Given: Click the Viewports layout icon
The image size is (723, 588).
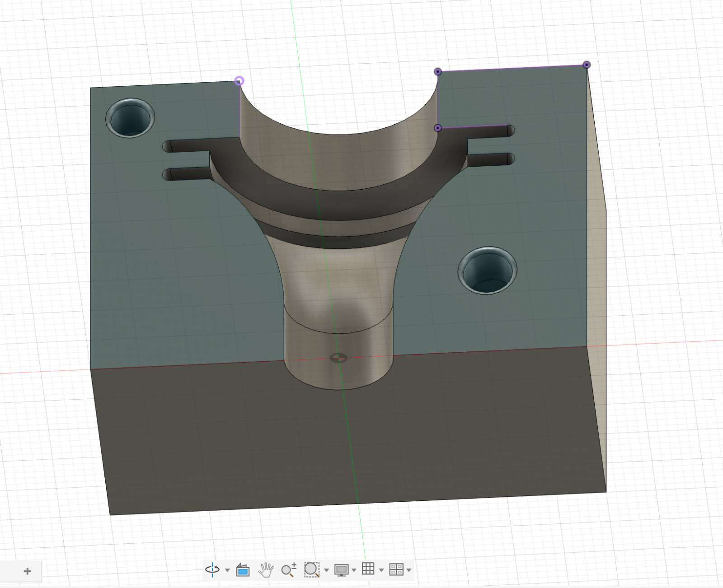Looking at the screenshot, I should (396, 569).
